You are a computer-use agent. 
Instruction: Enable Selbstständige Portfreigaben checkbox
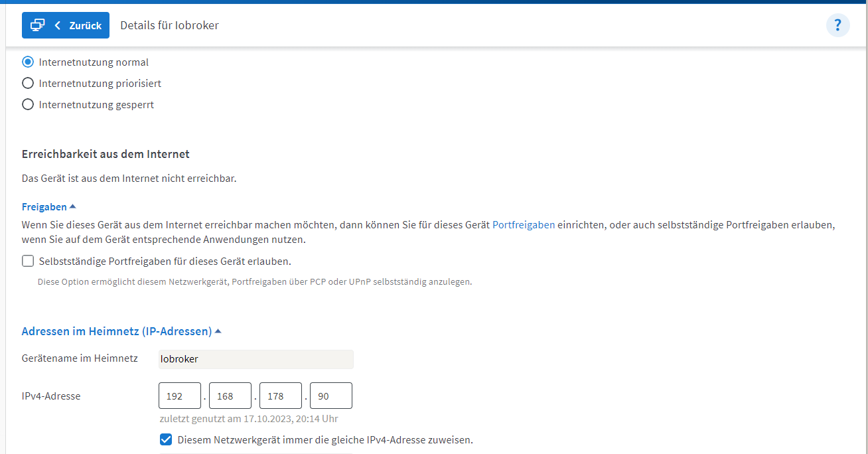click(x=28, y=261)
